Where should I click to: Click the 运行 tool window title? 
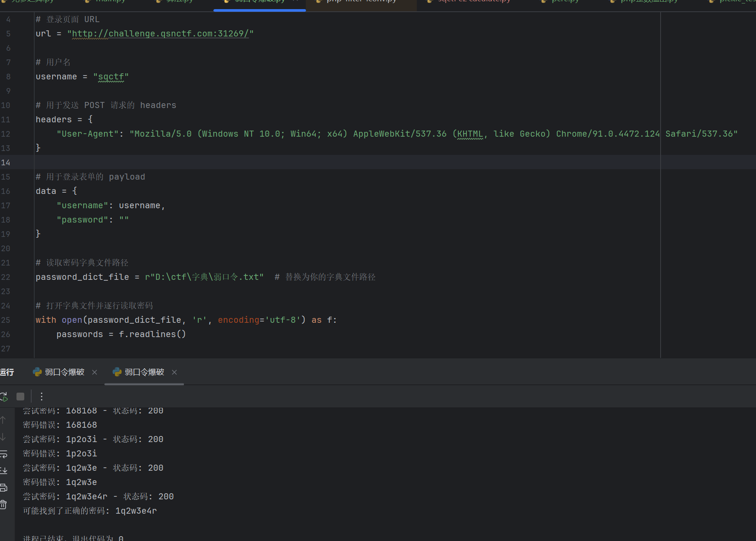coord(7,372)
